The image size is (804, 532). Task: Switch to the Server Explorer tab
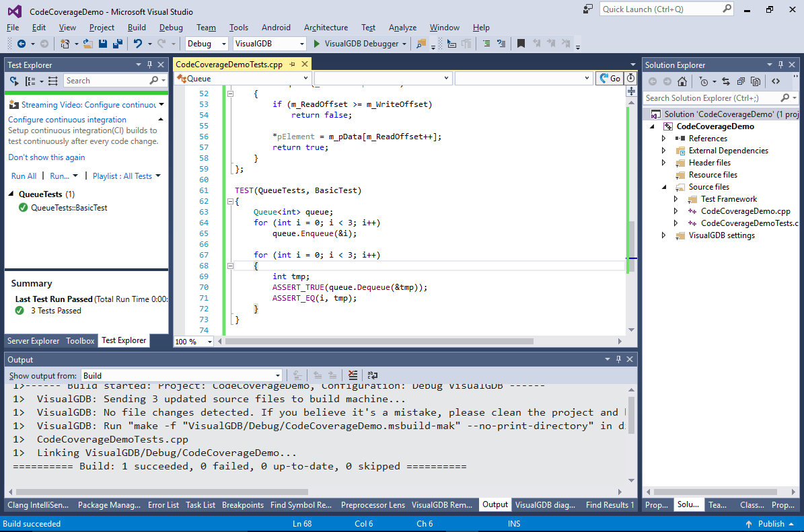pos(34,341)
